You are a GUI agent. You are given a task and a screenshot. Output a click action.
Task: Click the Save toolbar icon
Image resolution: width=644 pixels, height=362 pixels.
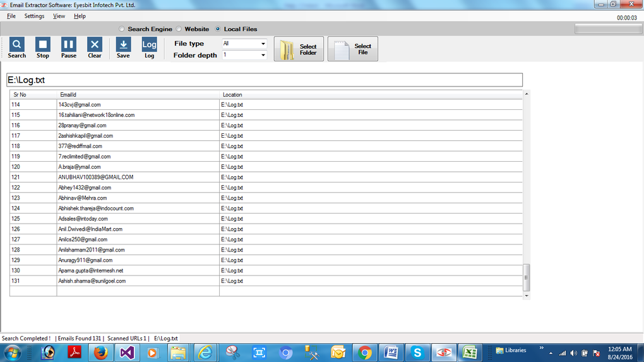pyautogui.click(x=123, y=47)
